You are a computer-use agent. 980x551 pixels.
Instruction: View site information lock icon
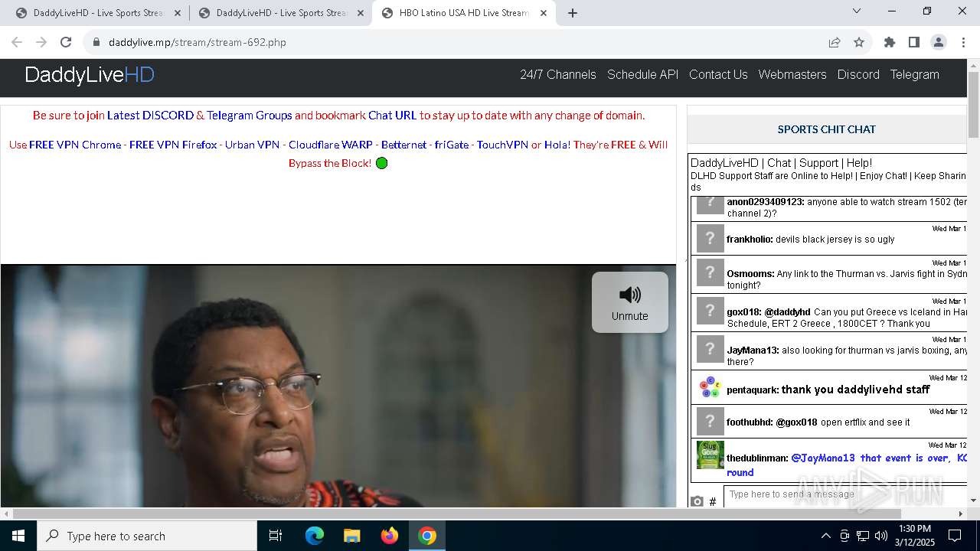[96, 42]
